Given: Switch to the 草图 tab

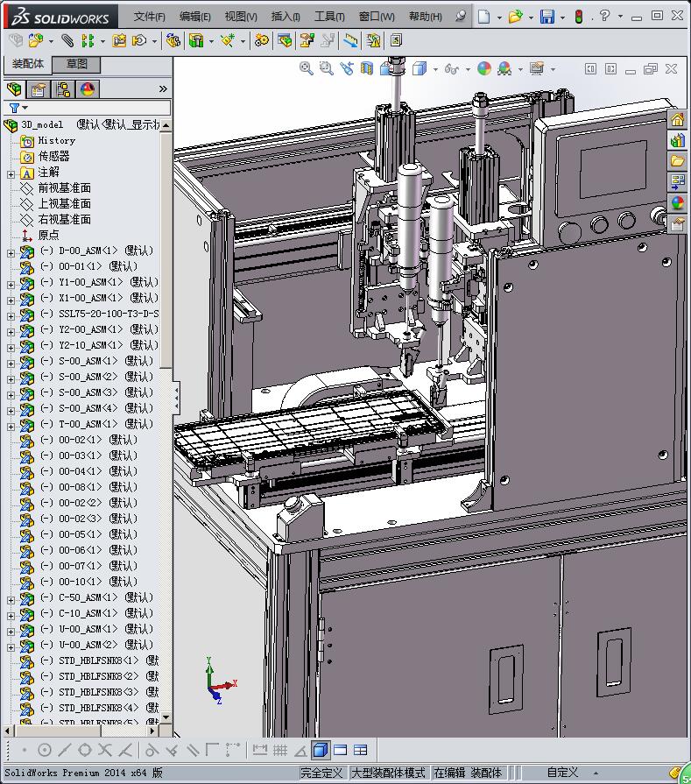Looking at the screenshot, I should point(76,64).
